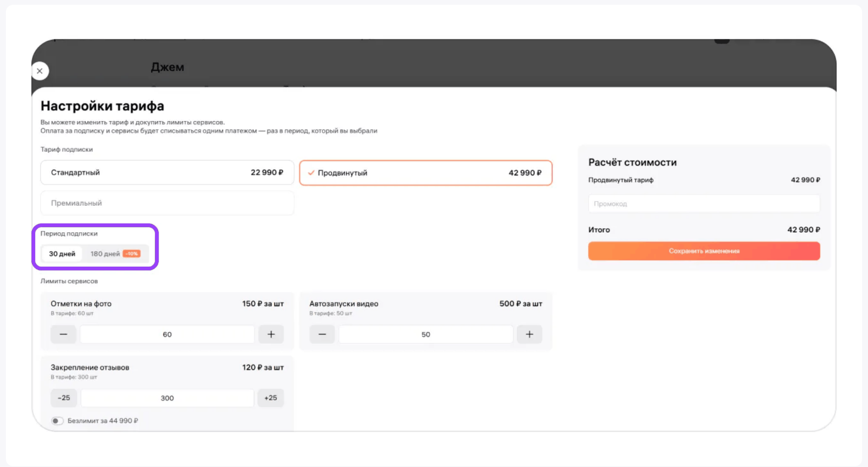Add 25 to Закрепление отзывов
The width and height of the screenshot is (868, 467).
pyautogui.click(x=271, y=398)
